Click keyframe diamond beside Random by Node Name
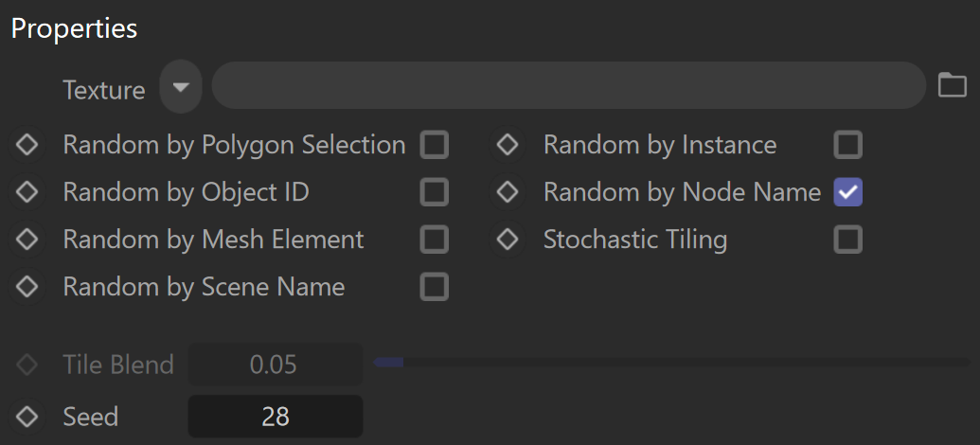Screen dimensions: 980x445 (x=507, y=192)
